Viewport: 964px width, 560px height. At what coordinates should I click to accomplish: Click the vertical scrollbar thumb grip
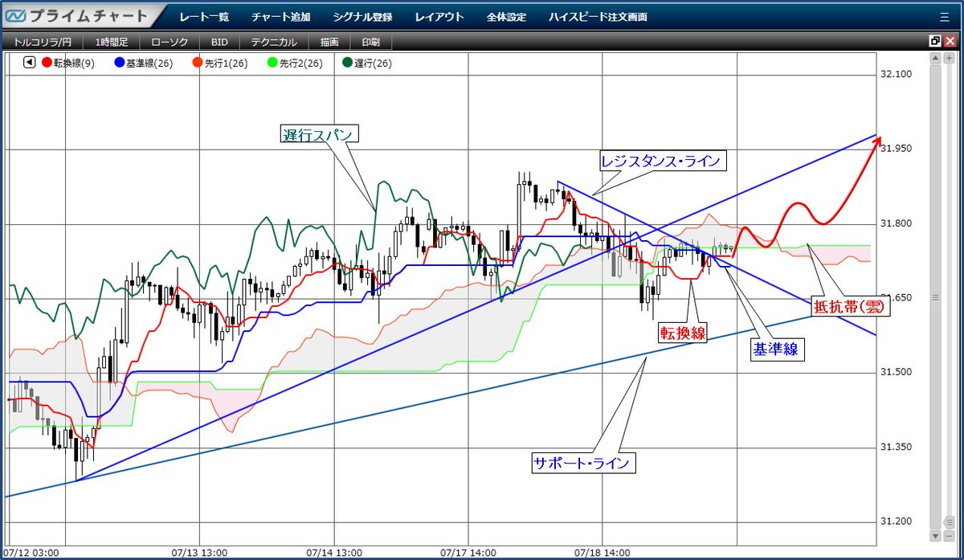(x=934, y=297)
